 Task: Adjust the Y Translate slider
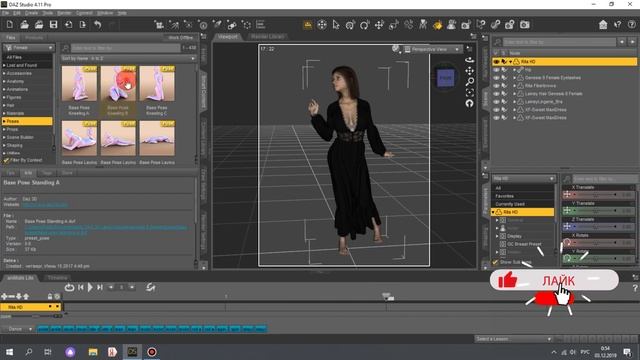[x=597, y=211]
